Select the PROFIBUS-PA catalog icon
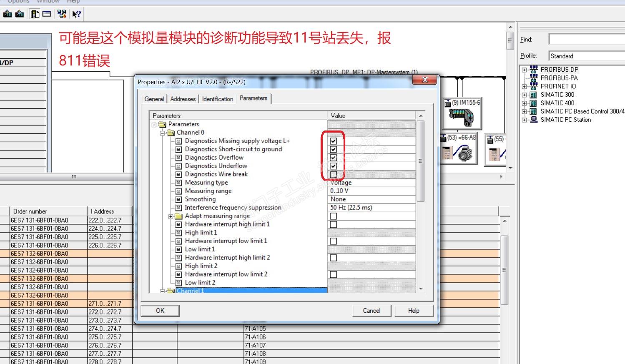The image size is (625, 364). tap(534, 78)
